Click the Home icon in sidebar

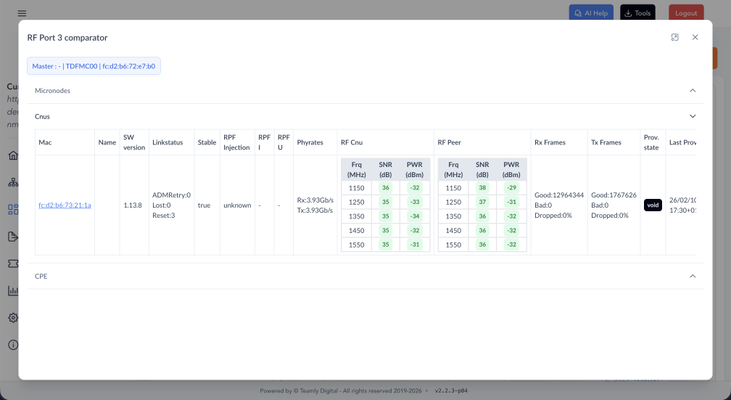(13, 155)
